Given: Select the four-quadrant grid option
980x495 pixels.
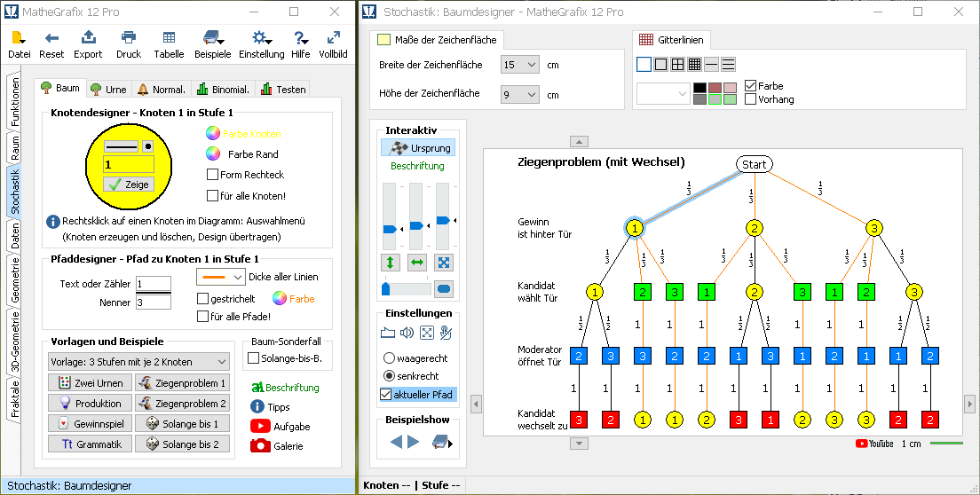Looking at the screenshot, I should point(677,64).
